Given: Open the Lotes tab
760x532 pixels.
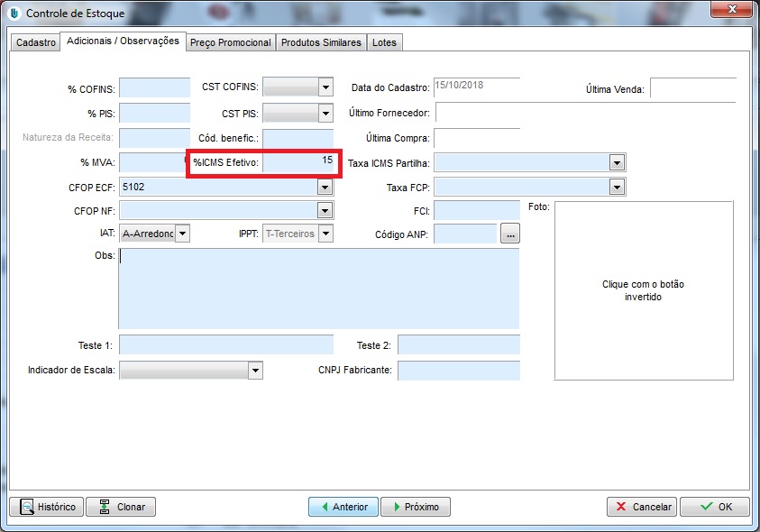Looking at the screenshot, I should 384,42.
